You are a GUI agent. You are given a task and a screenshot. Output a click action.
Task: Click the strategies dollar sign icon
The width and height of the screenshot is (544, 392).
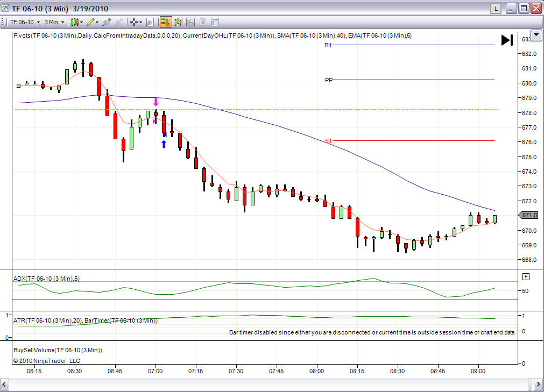[203, 22]
